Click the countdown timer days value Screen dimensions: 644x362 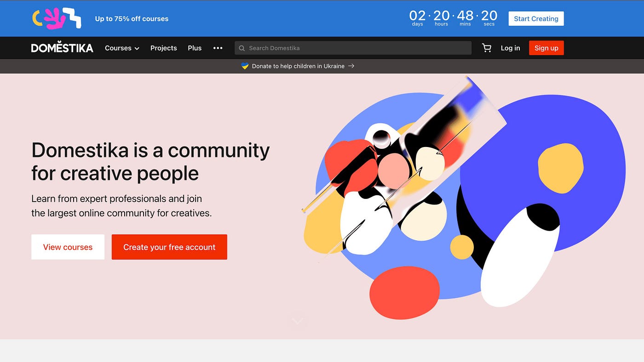tap(417, 16)
